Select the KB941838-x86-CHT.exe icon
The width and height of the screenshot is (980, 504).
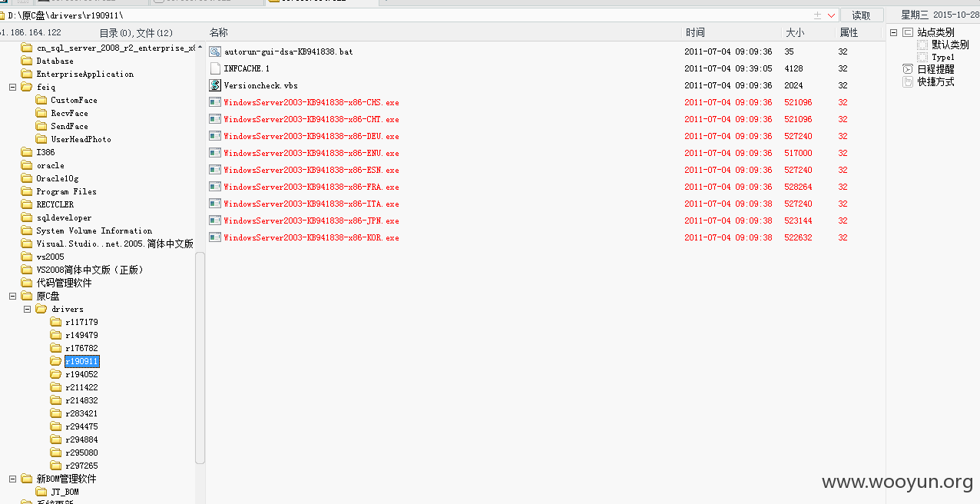click(215, 119)
